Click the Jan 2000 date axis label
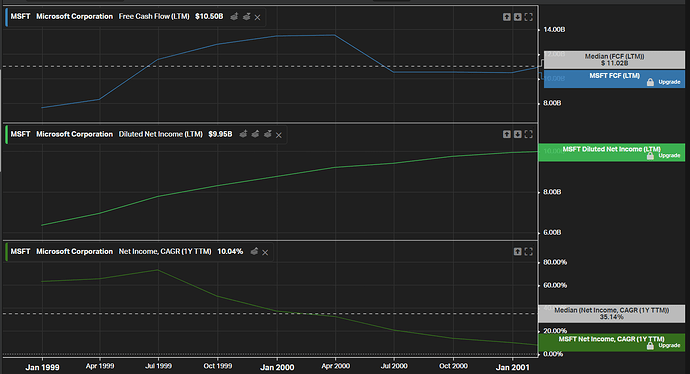Image resolution: width=690 pixels, height=374 pixels. pyautogui.click(x=277, y=367)
